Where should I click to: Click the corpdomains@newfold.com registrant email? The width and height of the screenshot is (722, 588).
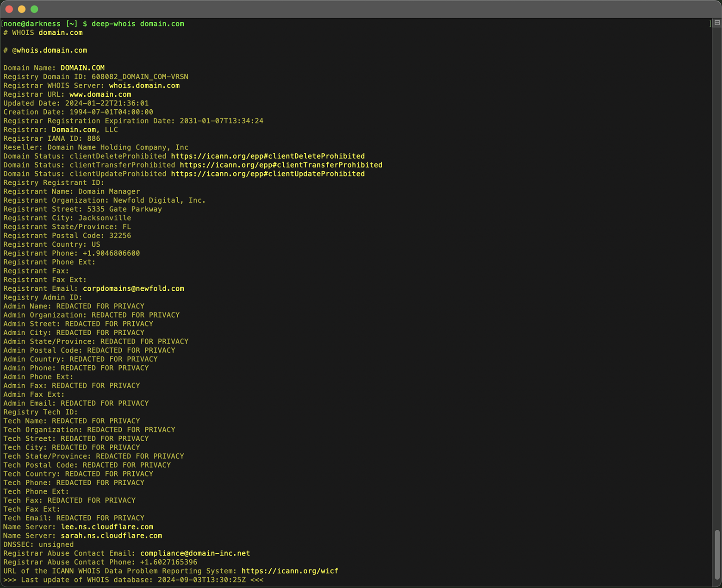133,288
